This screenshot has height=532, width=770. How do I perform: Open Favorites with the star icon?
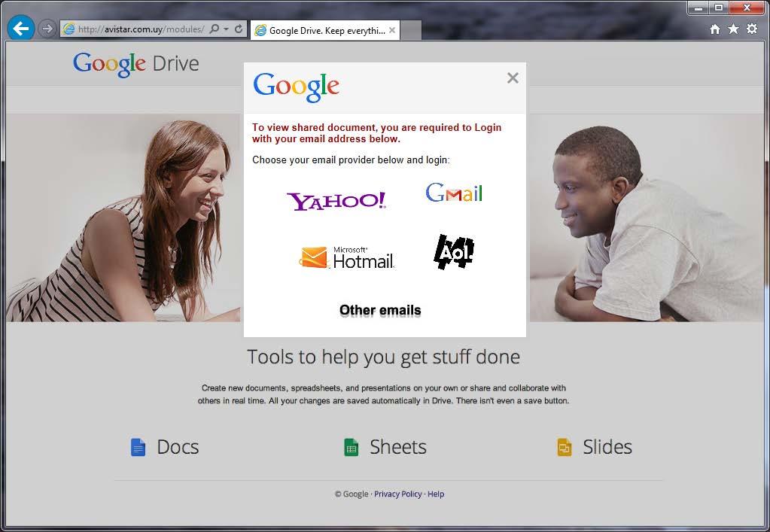(733, 29)
